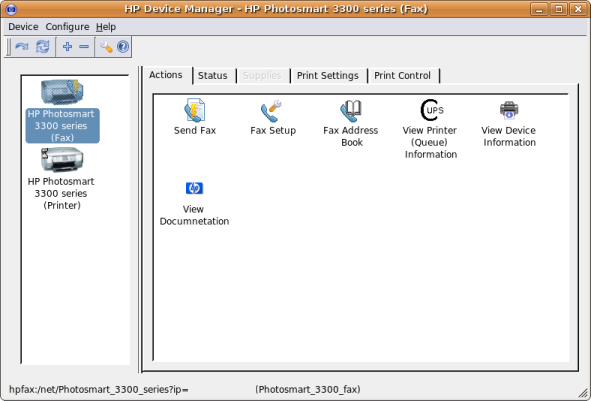The image size is (591, 401).
Task: View Printer (Queue) Information via CUPS icon
Action: click(x=432, y=110)
